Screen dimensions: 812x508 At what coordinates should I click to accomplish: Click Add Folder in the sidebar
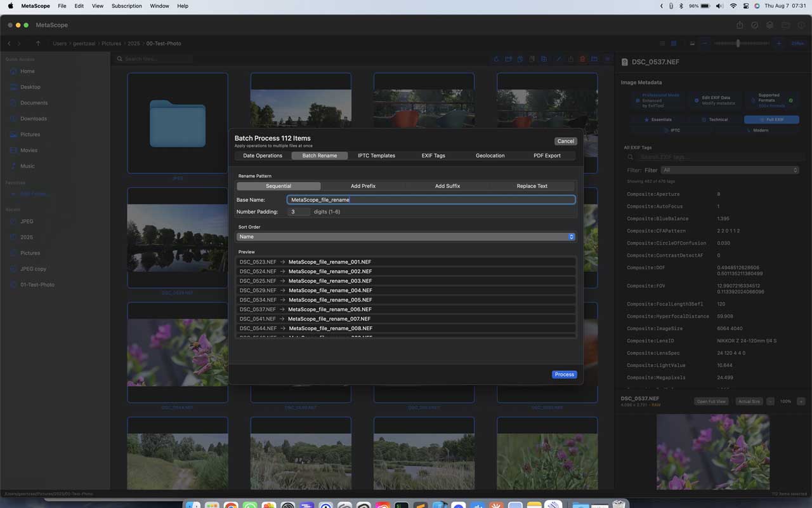point(30,194)
